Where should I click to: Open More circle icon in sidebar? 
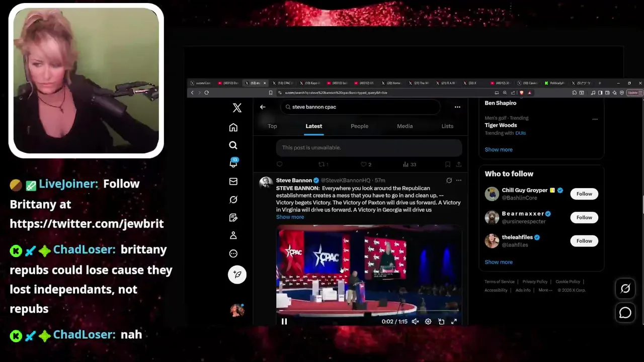click(233, 253)
